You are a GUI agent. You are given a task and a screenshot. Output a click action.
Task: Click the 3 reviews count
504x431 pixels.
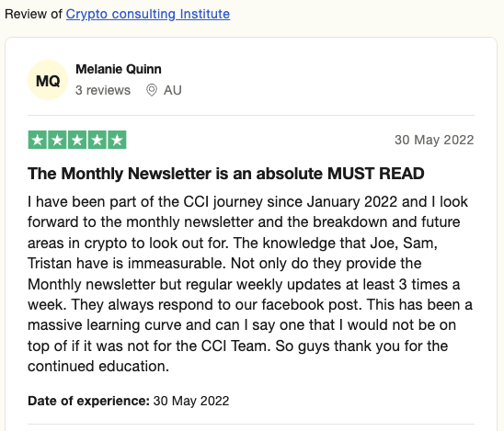point(103,90)
